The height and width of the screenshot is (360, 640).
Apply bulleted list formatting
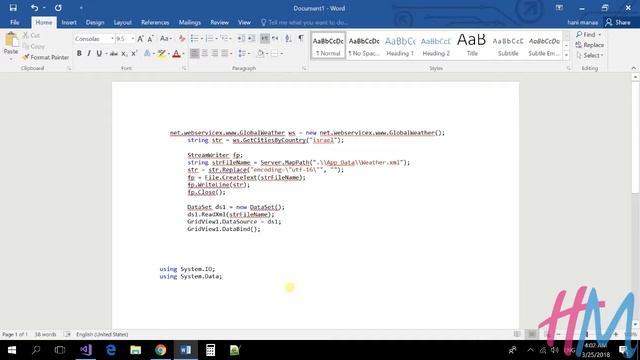coord(194,38)
